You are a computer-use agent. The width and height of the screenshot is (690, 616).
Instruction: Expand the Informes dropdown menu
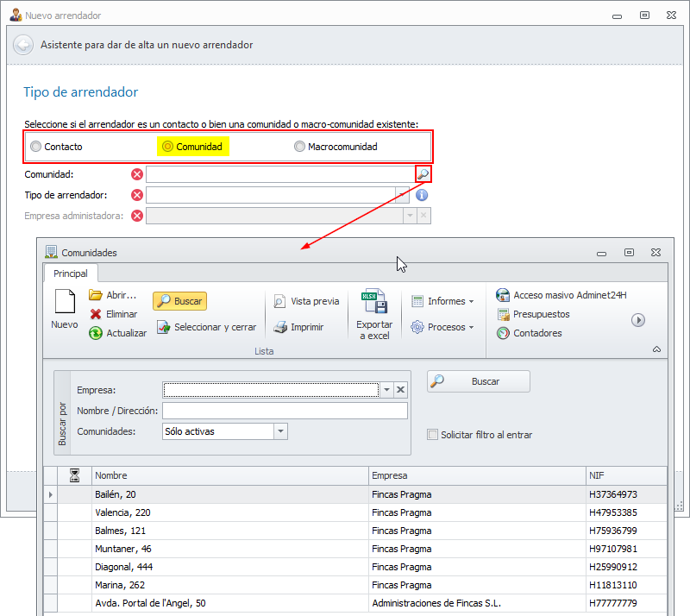pos(442,301)
